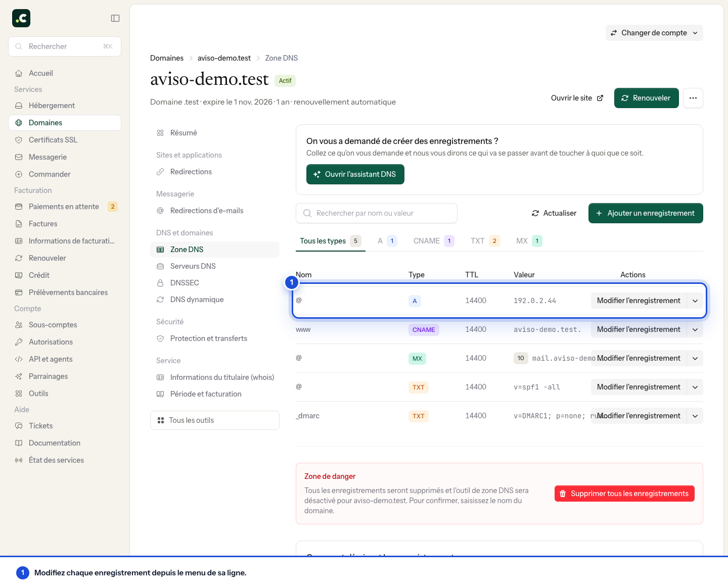This screenshot has width=728, height=588.
Task: Click Ajouter un enregistrement
Action: pos(646,213)
